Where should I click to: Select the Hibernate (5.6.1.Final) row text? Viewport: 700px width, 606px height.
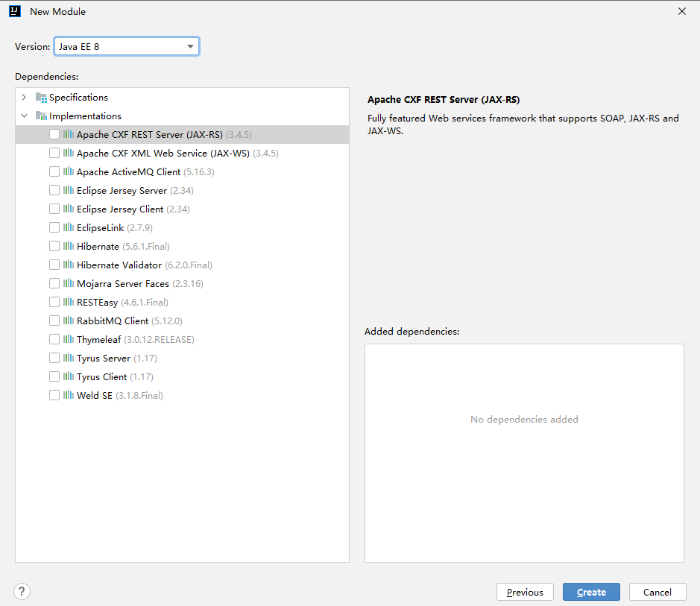pos(123,247)
